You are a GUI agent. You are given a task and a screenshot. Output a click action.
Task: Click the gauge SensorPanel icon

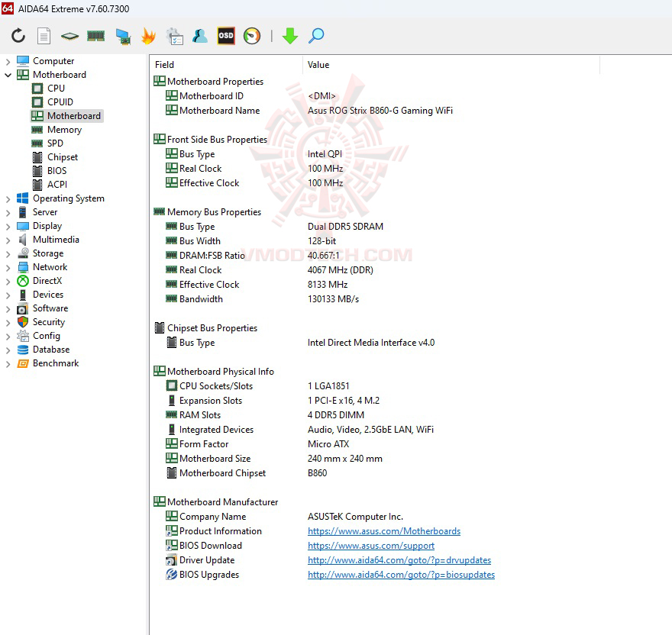click(x=252, y=36)
